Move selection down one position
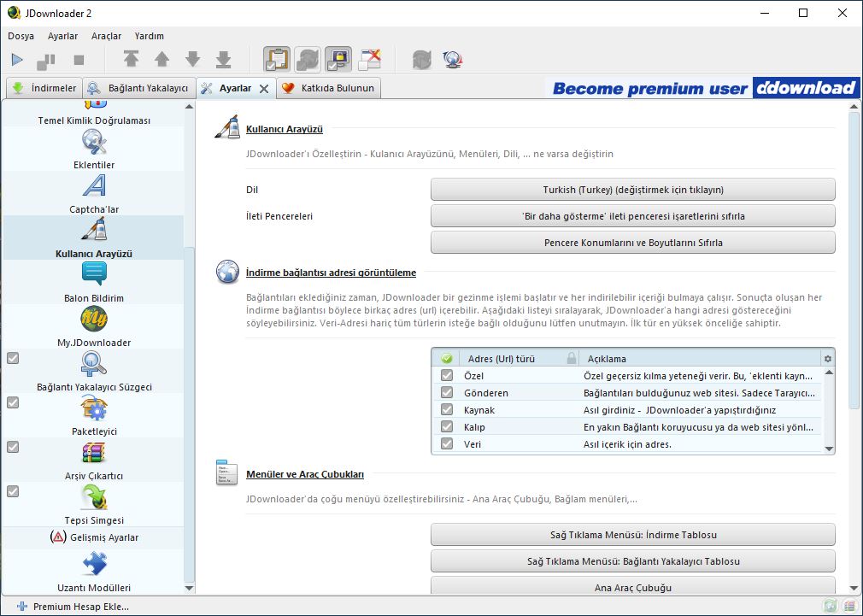The height and width of the screenshot is (616, 863). pyautogui.click(x=192, y=59)
